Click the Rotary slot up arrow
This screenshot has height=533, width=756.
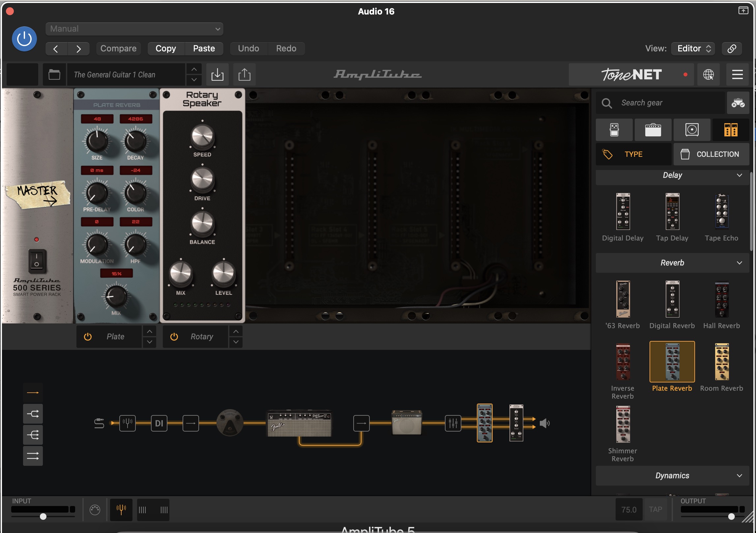(x=236, y=331)
